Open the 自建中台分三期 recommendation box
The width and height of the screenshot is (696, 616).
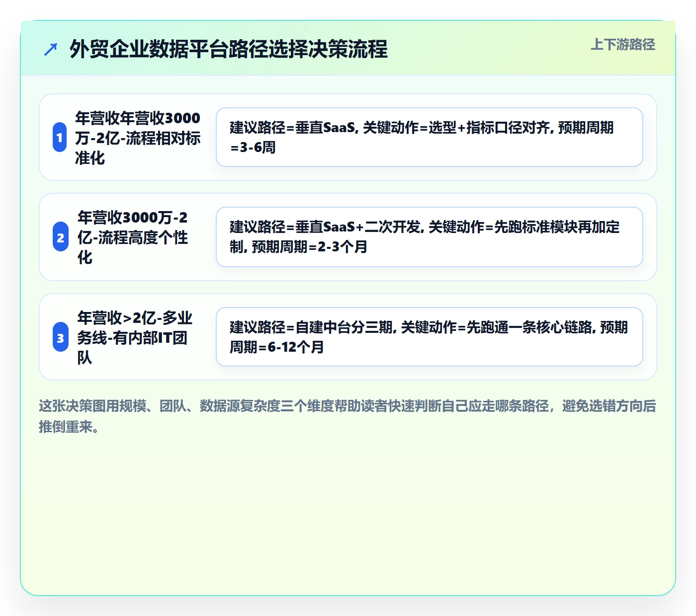[x=430, y=337]
